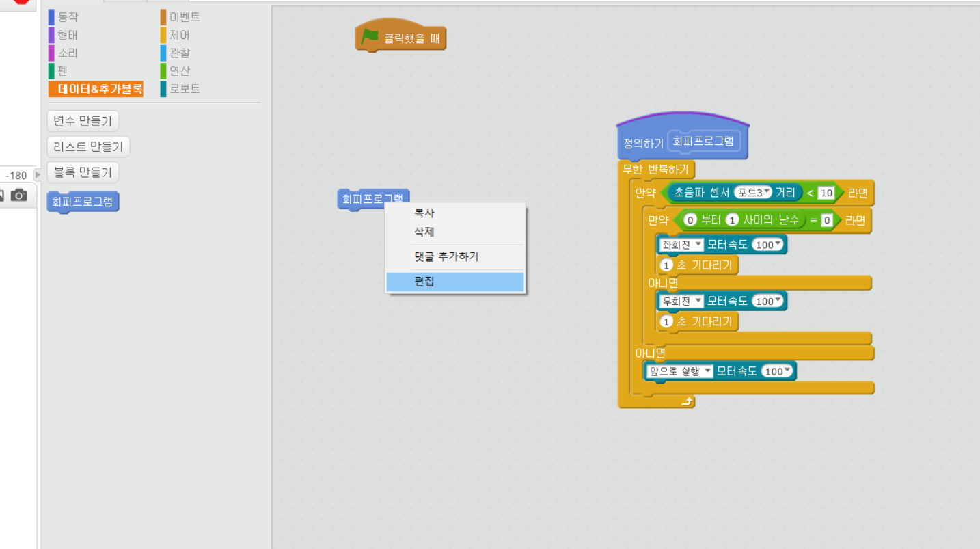Open the 포트3 port dropdown

coord(752,193)
